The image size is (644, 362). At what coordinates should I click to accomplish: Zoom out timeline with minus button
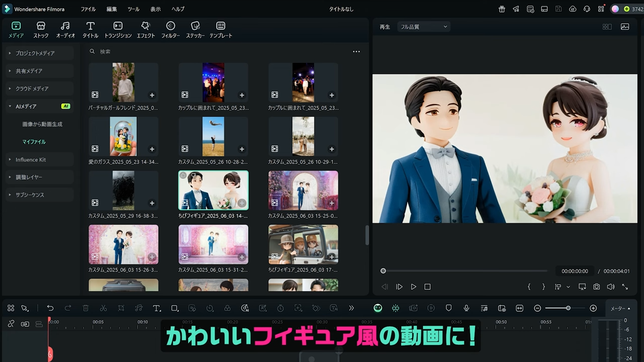coord(537,308)
